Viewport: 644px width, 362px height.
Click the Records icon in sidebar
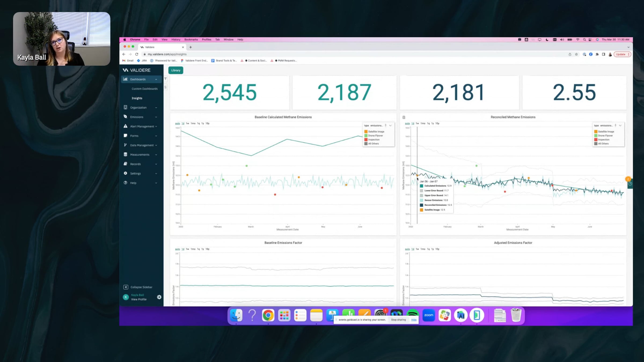coord(125,164)
